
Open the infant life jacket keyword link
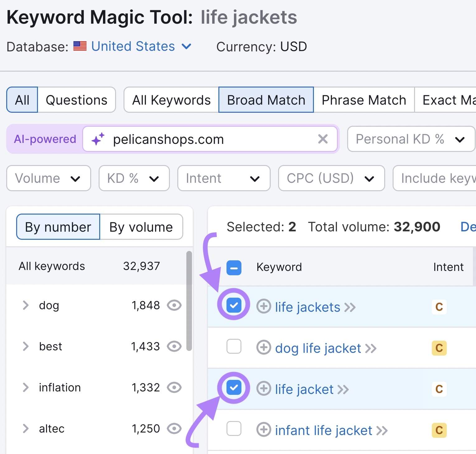[x=324, y=431]
